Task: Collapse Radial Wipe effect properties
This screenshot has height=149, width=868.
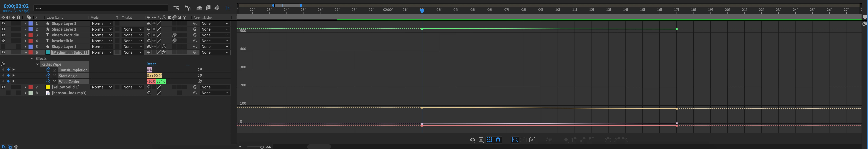Action: coord(37,64)
